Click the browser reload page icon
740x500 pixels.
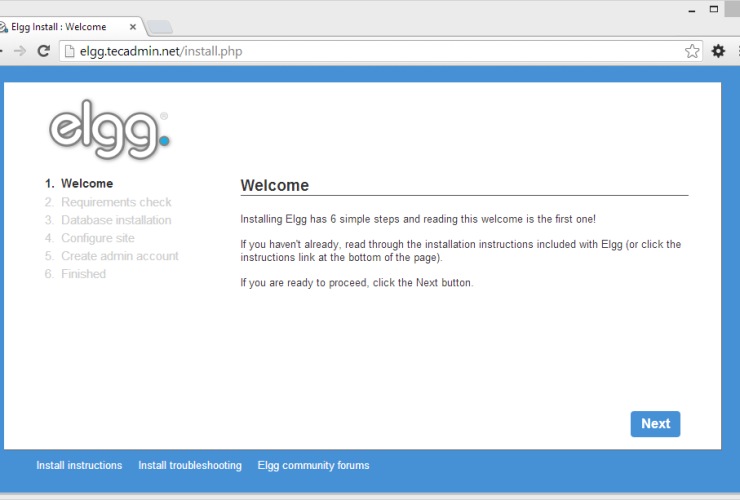[43, 51]
